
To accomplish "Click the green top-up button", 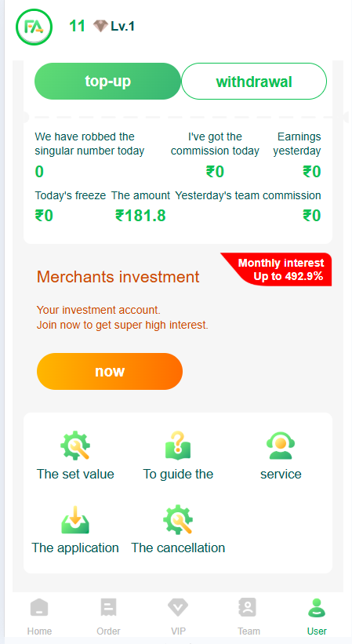I will 107,82.
